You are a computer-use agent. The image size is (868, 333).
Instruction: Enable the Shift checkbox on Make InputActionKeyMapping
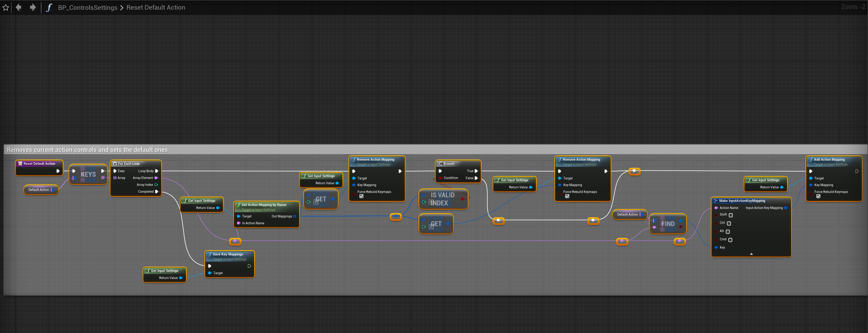coord(731,215)
